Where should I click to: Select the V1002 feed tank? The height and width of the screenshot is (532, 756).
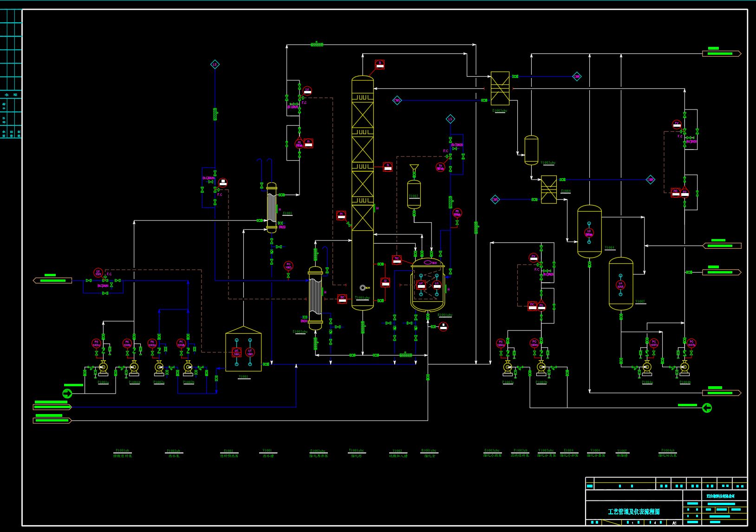pyautogui.click(x=414, y=194)
